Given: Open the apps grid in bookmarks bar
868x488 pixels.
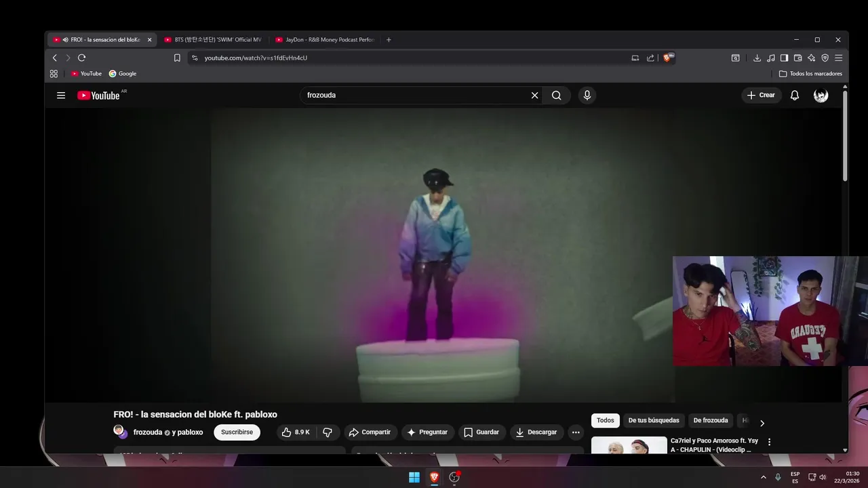Looking at the screenshot, I should coord(54,74).
